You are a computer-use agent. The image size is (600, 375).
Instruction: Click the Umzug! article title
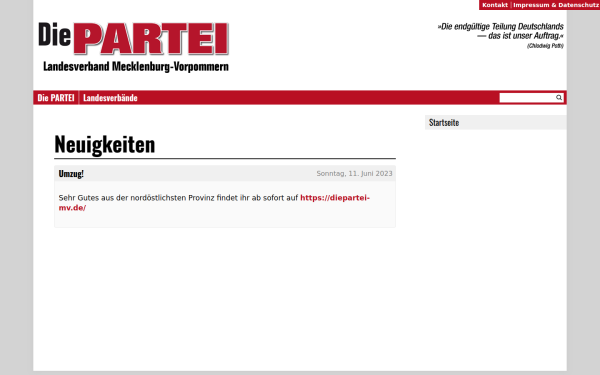pos(71,173)
